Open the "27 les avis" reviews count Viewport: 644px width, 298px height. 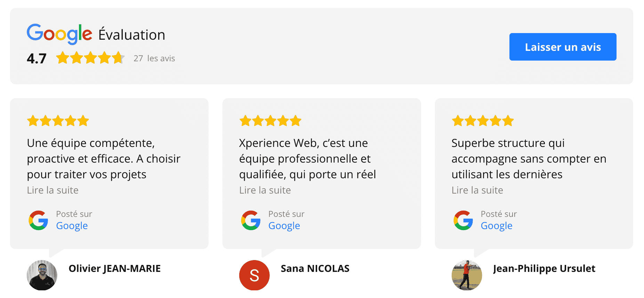pyautogui.click(x=154, y=58)
